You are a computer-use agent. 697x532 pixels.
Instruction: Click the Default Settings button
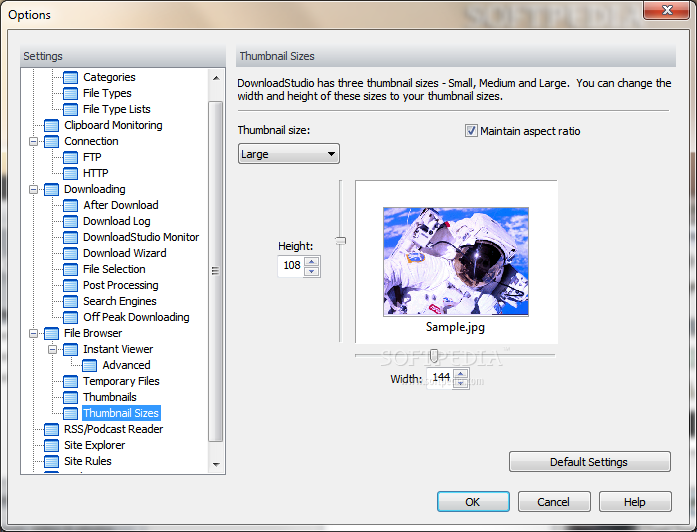tap(589, 462)
